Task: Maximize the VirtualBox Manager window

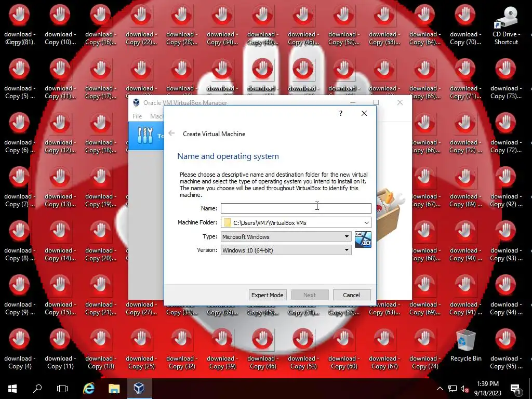Action: 376,102
